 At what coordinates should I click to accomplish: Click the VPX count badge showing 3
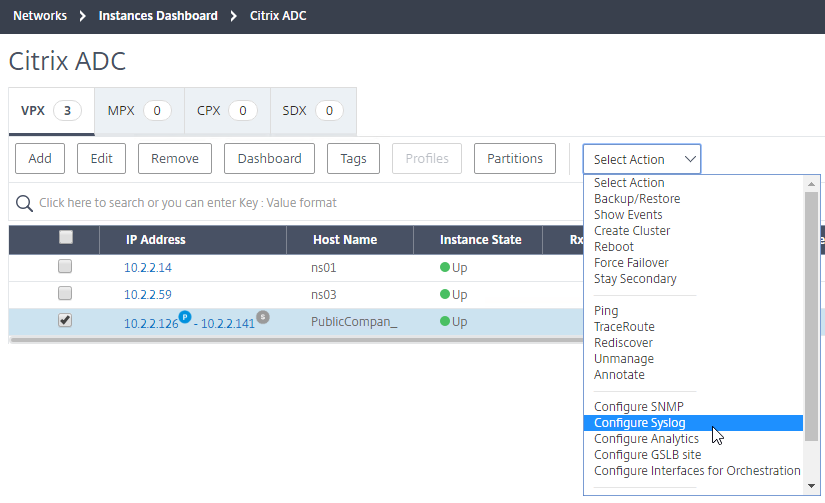coord(67,110)
